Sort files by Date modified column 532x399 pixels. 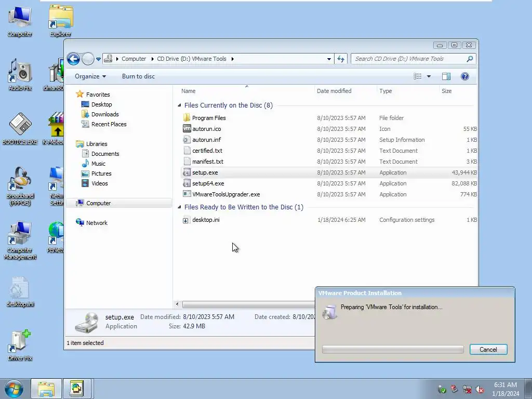coord(345,91)
